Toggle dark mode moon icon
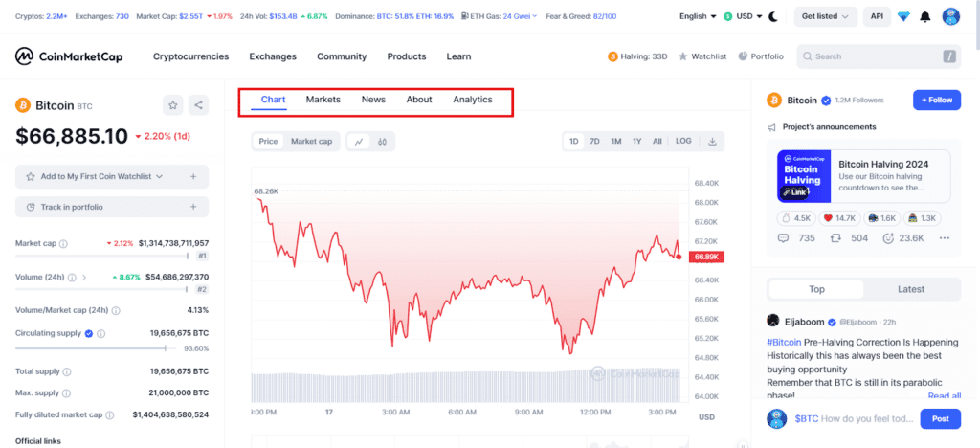Viewport: 980px width, 448px height. pyautogui.click(x=773, y=16)
